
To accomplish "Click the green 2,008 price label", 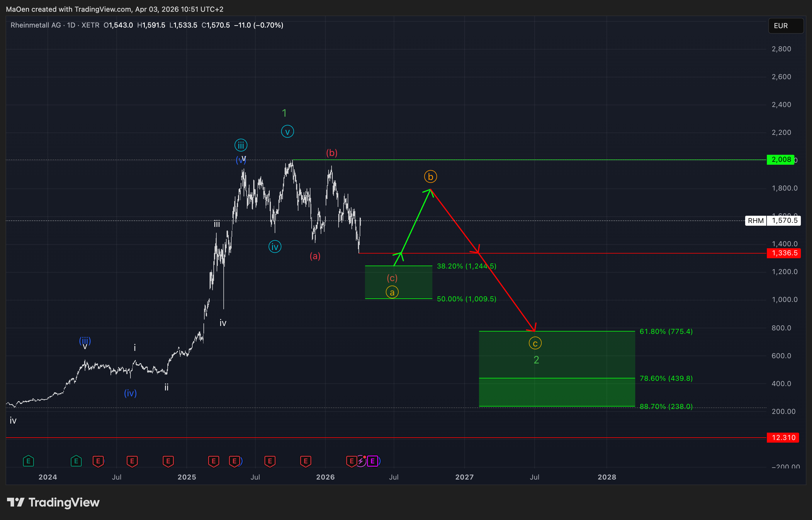I will [781, 159].
